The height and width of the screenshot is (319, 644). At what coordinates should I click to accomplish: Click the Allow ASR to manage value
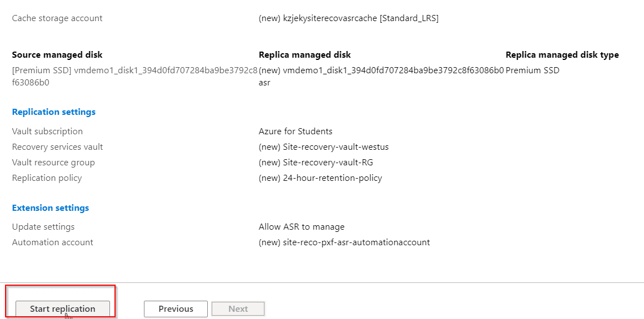tap(302, 227)
